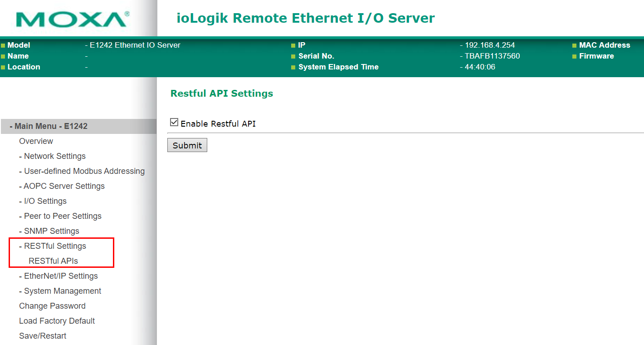Image resolution: width=644 pixels, height=345 pixels.
Task: Click the IP value 192.168.4.254
Action: tap(490, 45)
